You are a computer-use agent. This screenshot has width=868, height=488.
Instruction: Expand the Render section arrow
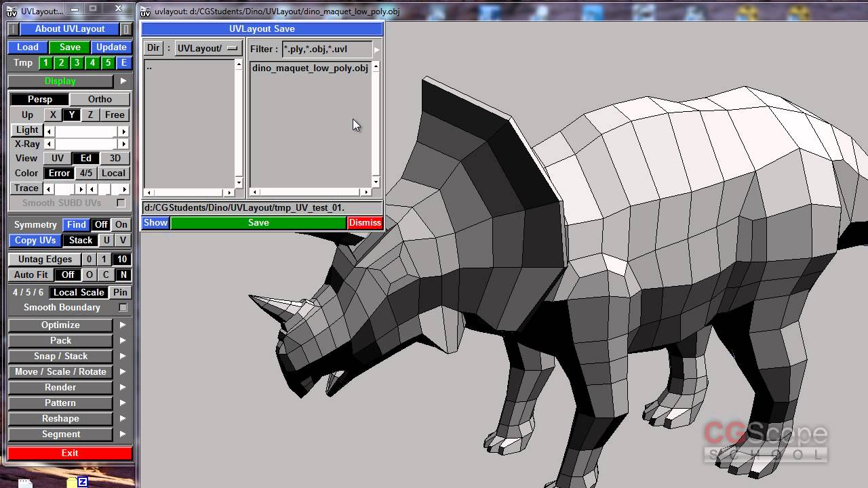123,388
